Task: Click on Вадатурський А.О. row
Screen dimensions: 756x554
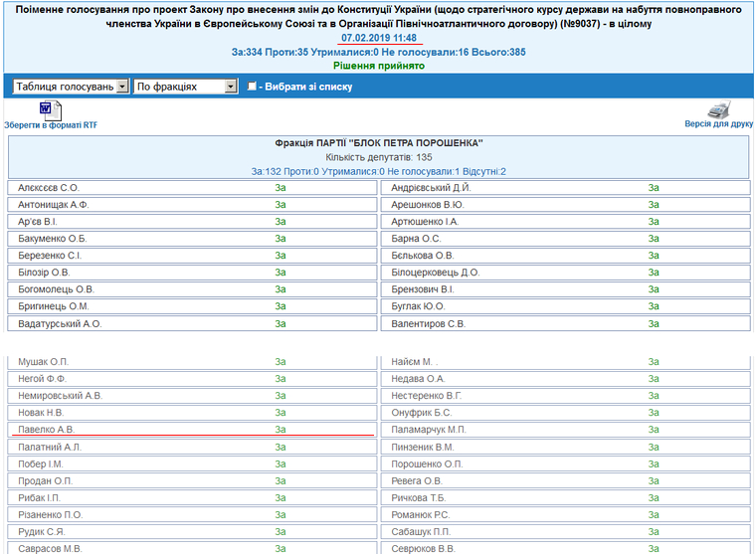Action: (x=60, y=323)
